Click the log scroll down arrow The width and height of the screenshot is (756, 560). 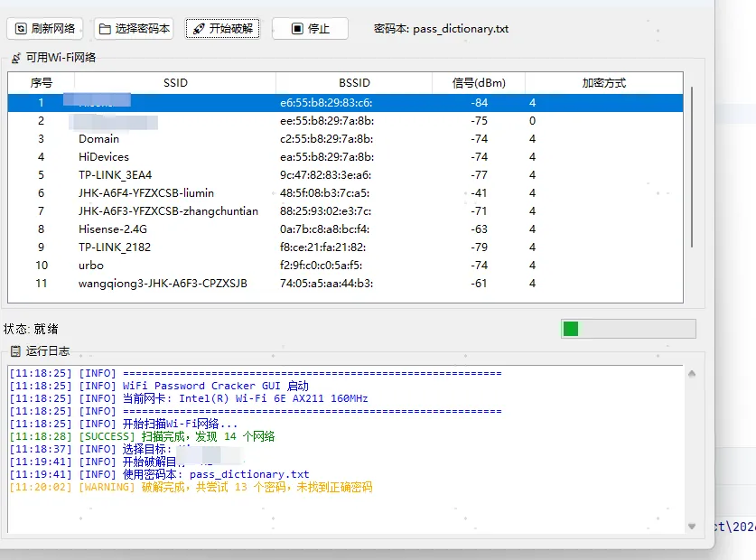point(692,527)
